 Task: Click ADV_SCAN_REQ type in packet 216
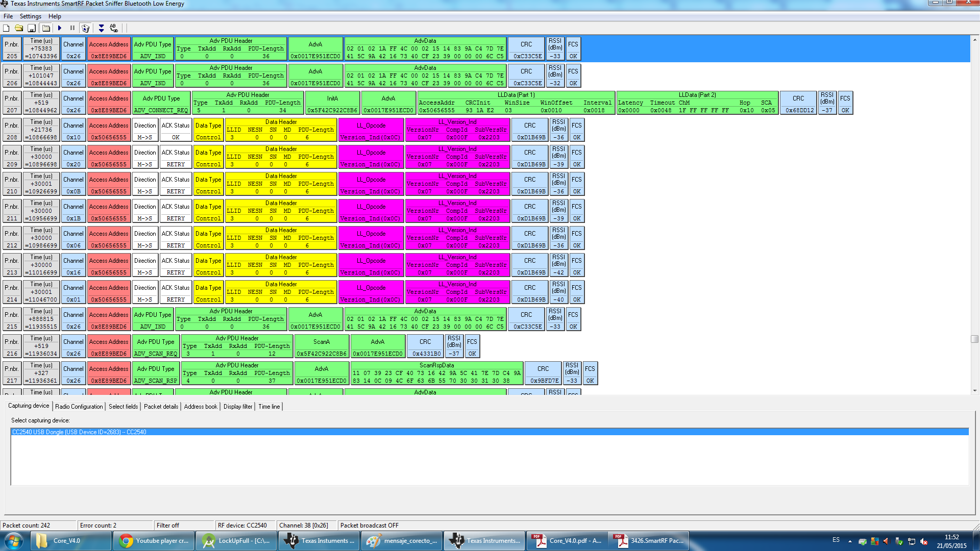156,346
